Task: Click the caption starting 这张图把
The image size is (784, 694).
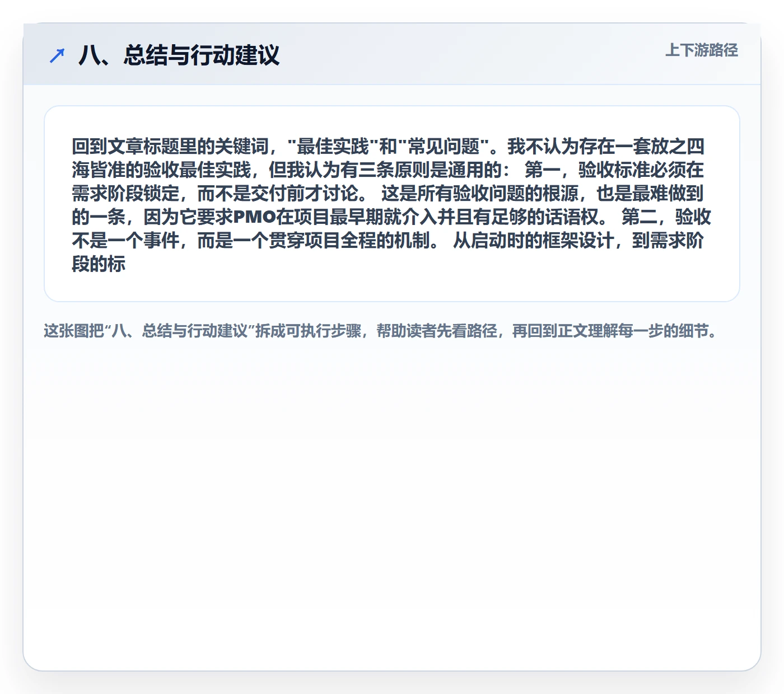Action: [380, 331]
